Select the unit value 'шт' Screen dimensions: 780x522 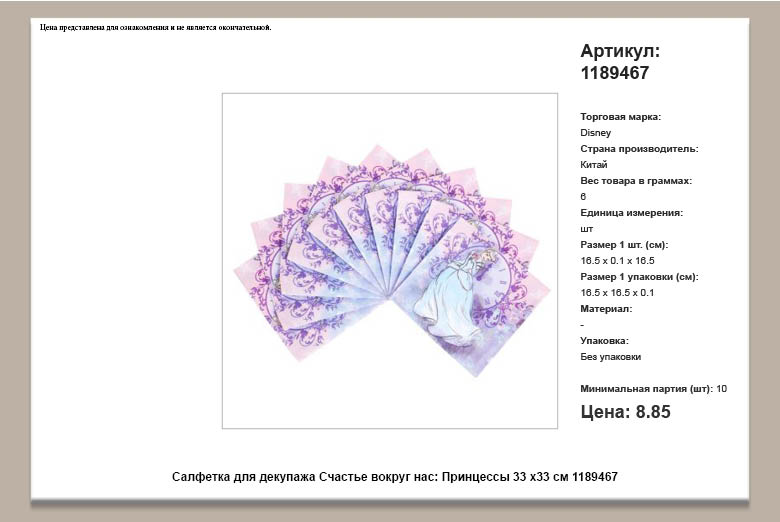[586, 229]
